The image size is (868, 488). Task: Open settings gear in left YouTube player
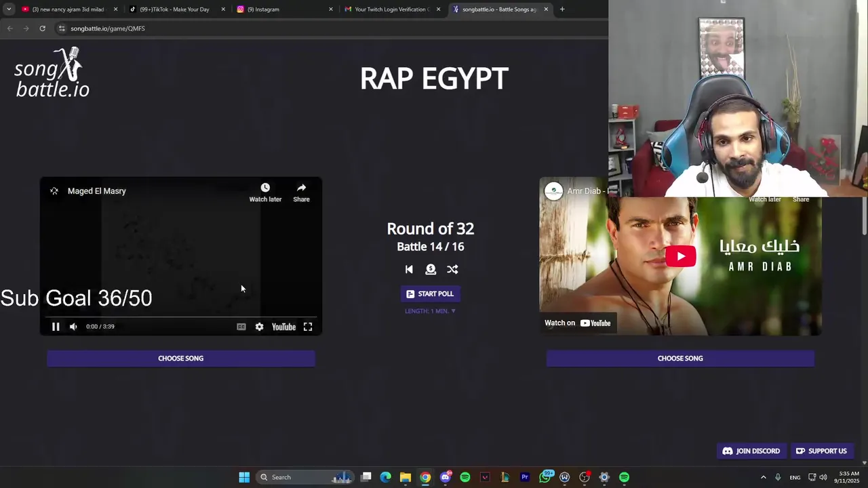pos(259,327)
